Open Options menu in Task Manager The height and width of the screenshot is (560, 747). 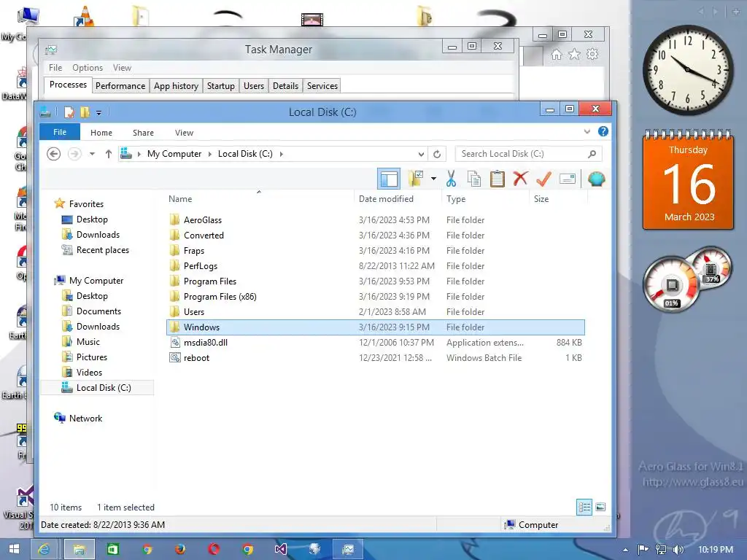pos(88,68)
